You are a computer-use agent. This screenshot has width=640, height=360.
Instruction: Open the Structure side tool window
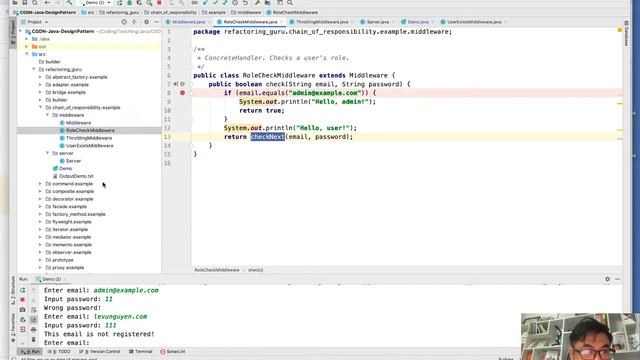(13, 290)
